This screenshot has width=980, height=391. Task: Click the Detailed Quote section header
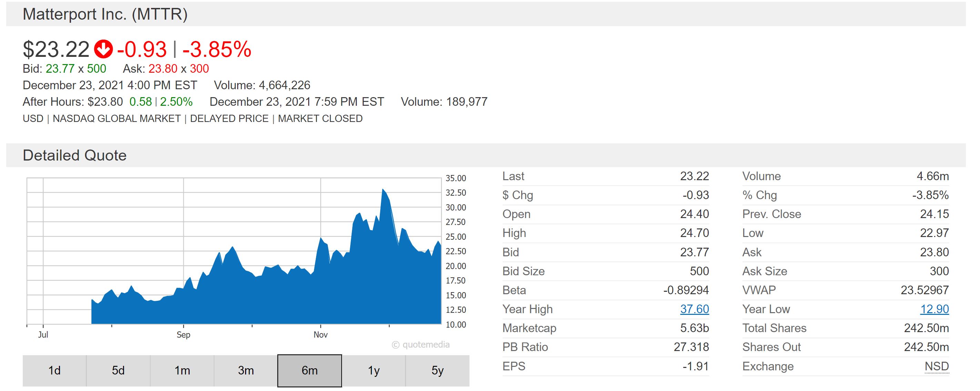tap(74, 156)
